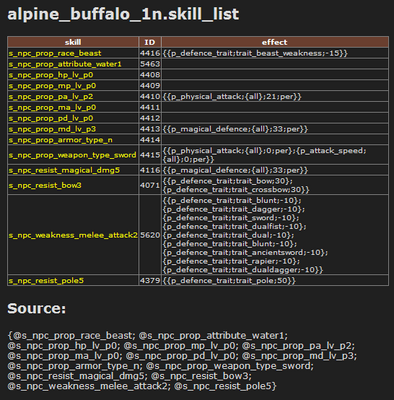Screen dimensions: 394x400
Task: Open the s_npc_resist_magical_dmg5 link
Action: [64, 170]
